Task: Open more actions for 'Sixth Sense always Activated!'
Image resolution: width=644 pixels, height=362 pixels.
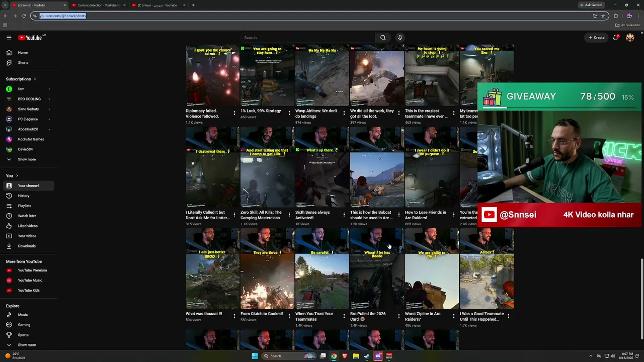Action: (x=344, y=215)
